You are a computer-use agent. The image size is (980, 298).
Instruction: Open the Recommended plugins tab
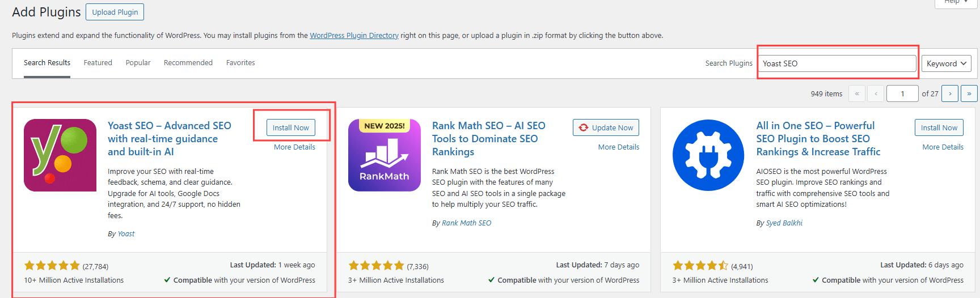188,63
